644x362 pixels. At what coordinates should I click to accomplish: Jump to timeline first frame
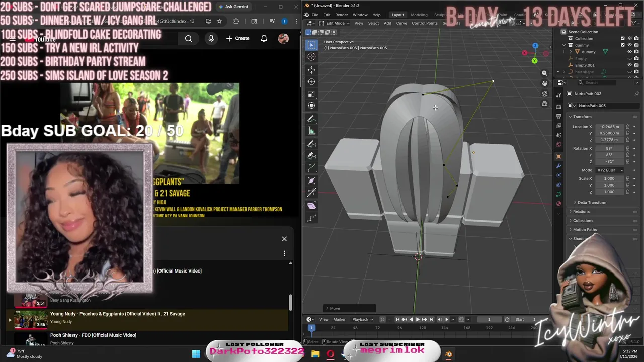tap(398, 319)
